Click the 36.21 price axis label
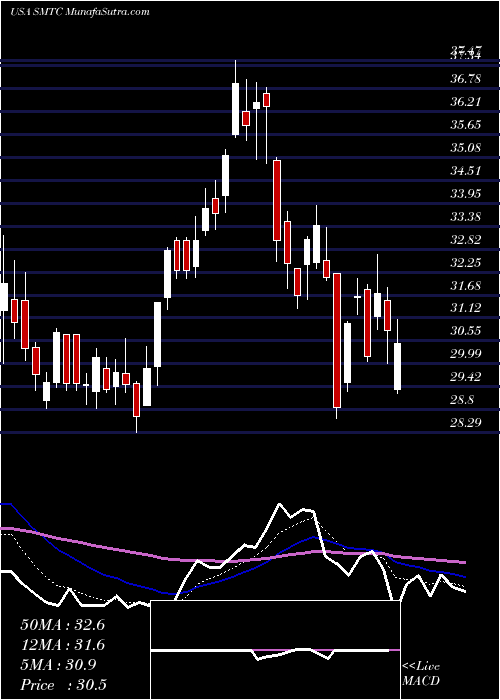Image resolution: width=500 pixels, height=700 pixels. coord(466,101)
